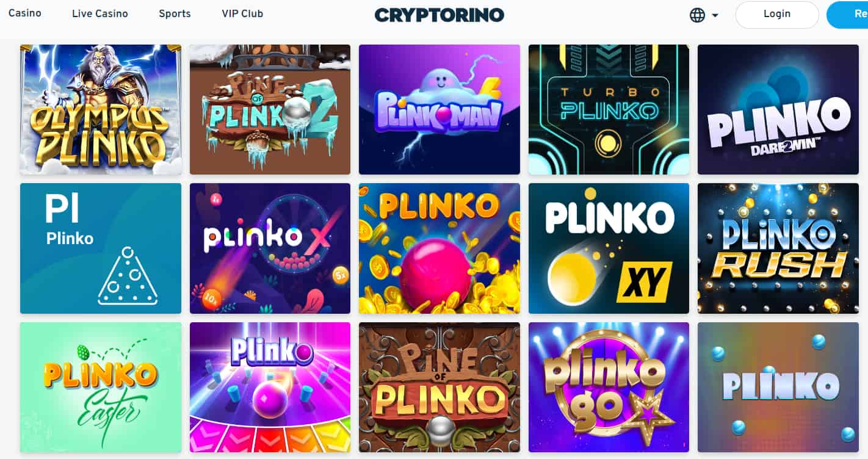
Task: Open the Olympus Plinko game
Action: coord(101,110)
